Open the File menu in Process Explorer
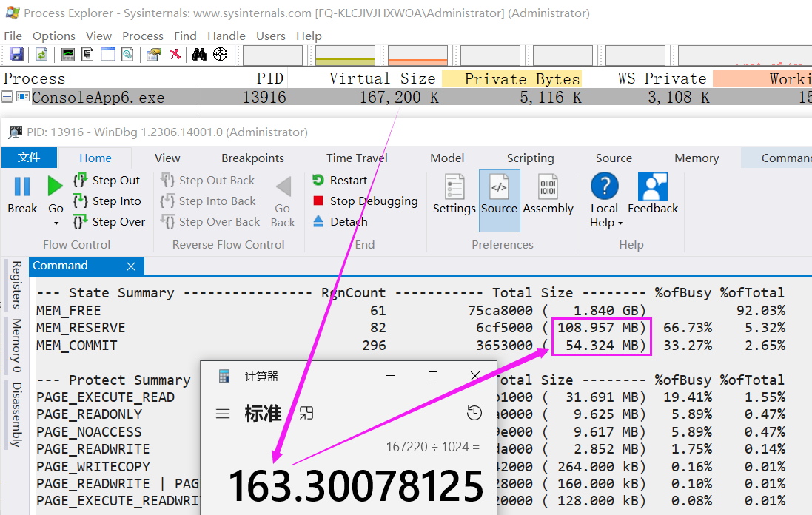The width and height of the screenshot is (812, 515). pos(13,36)
